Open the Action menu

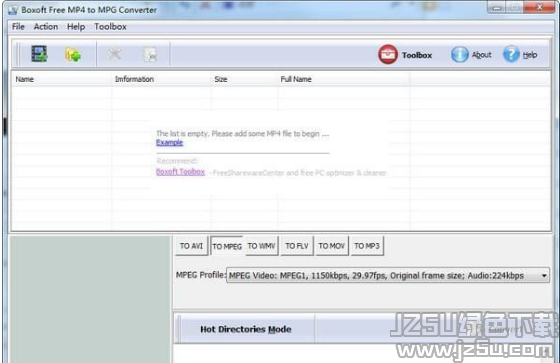pyautogui.click(x=46, y=27)
